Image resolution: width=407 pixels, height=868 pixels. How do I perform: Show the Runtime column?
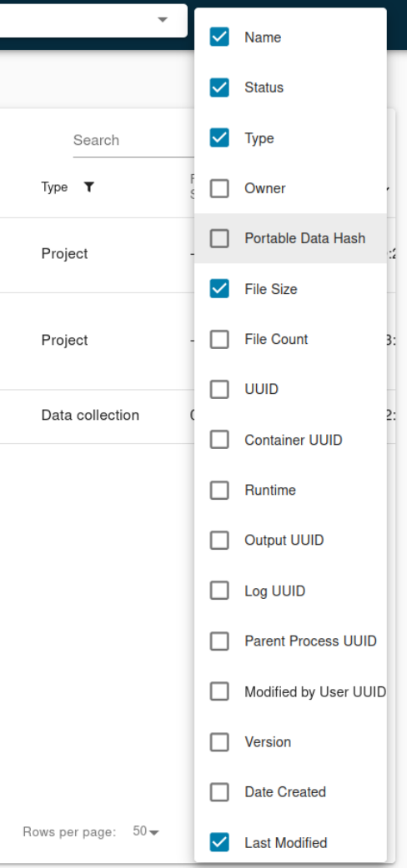click(x=219, y=491)
